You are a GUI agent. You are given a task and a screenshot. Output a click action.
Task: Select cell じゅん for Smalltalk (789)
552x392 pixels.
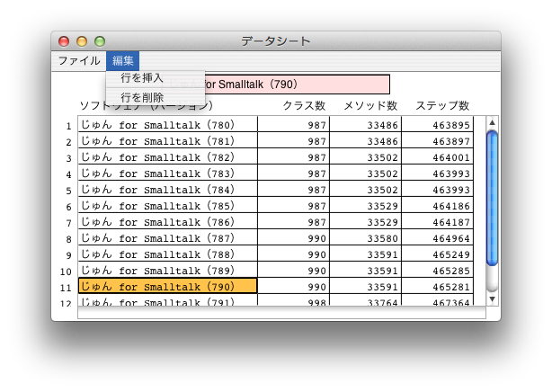pyautogui.click(x=168, y=271)
